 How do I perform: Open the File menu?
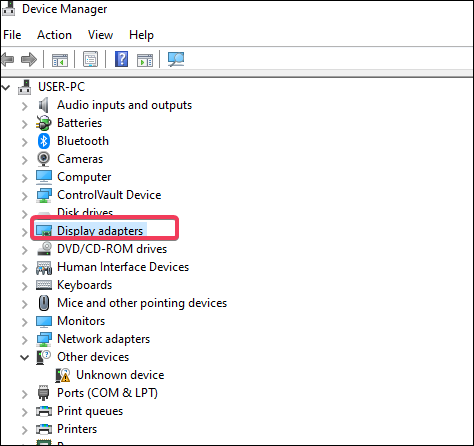pos(12,35)
